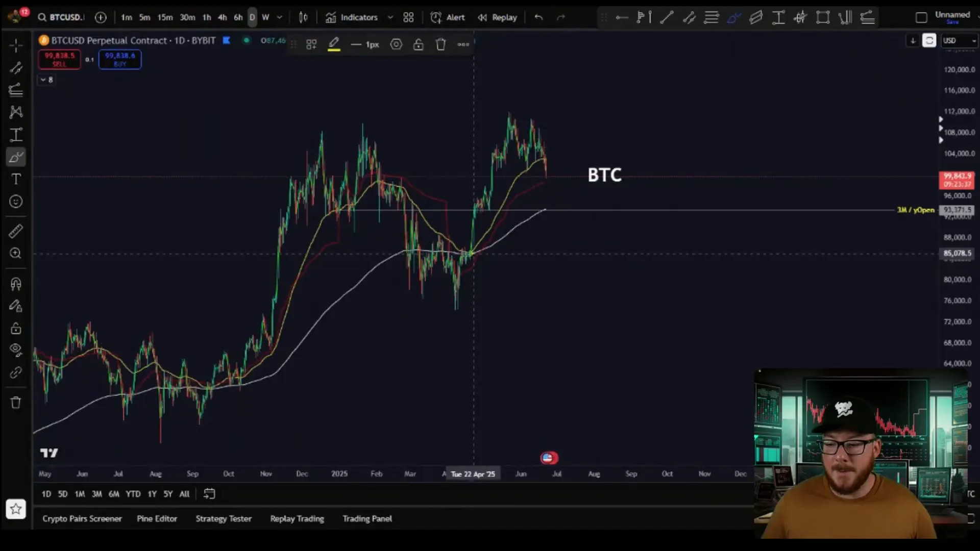Open the USD currency dropdown
The height and width of the screenshot is (551, 980).
click(x=959, y=41)
